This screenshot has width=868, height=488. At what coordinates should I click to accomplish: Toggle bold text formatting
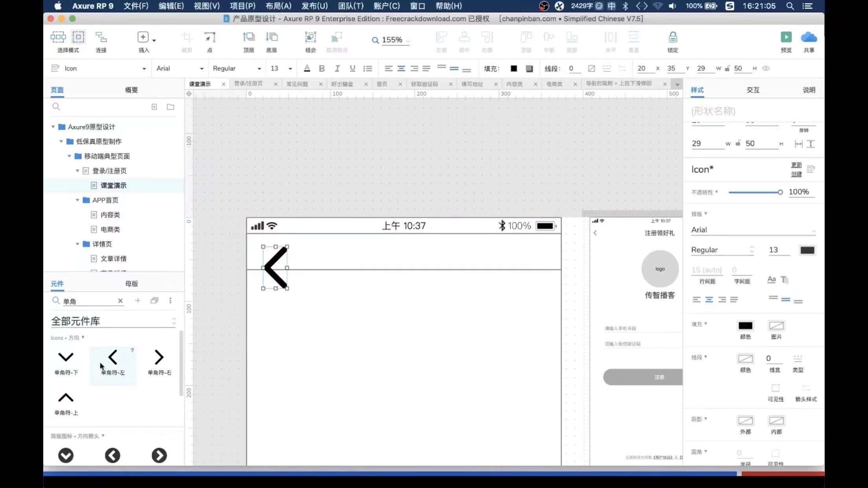(x=322, y=68)
